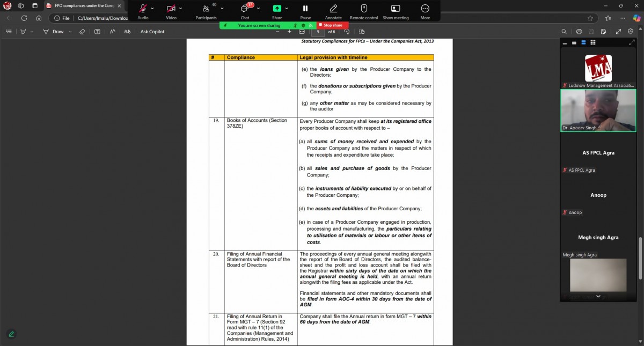This screenshot has height=346, width=644.
Task: Toggle the PDF table of contents
Action: pos(8,32)
